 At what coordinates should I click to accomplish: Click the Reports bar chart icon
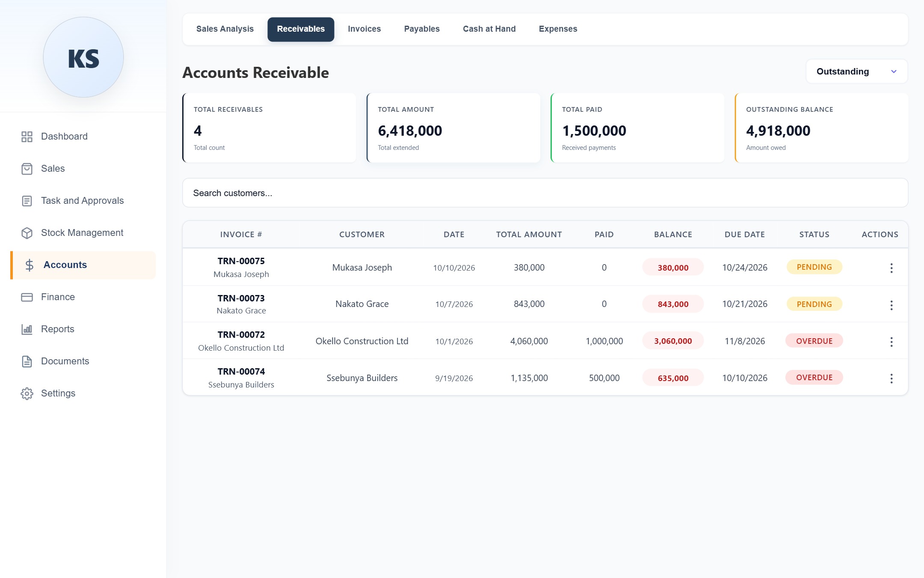(27, 329)
